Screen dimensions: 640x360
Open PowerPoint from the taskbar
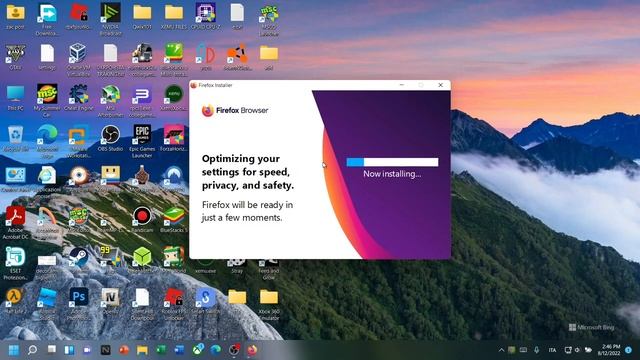(124, 350)
